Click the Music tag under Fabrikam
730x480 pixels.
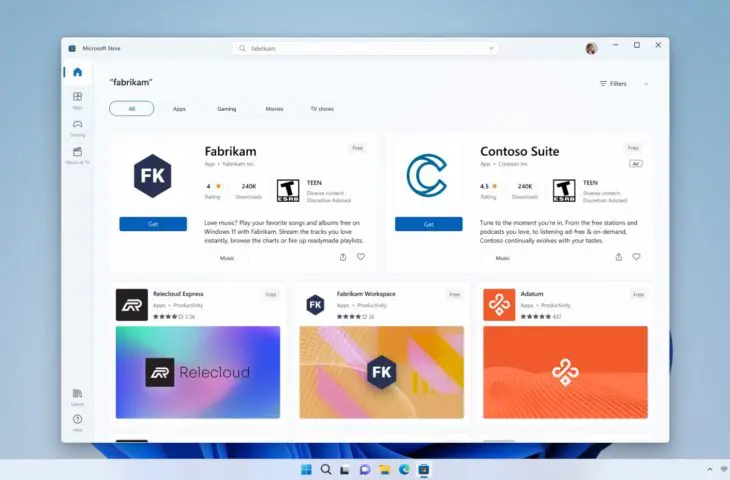(227, 258)
